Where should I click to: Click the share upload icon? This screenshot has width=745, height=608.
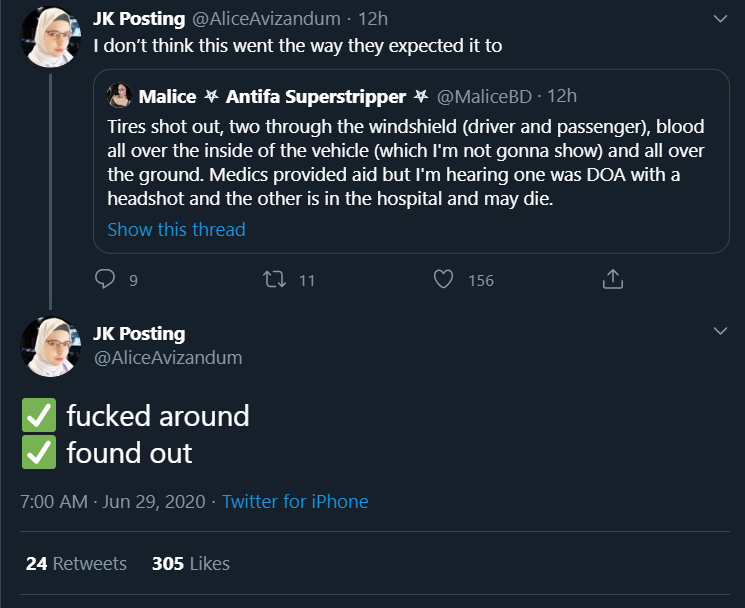[613, 279]
